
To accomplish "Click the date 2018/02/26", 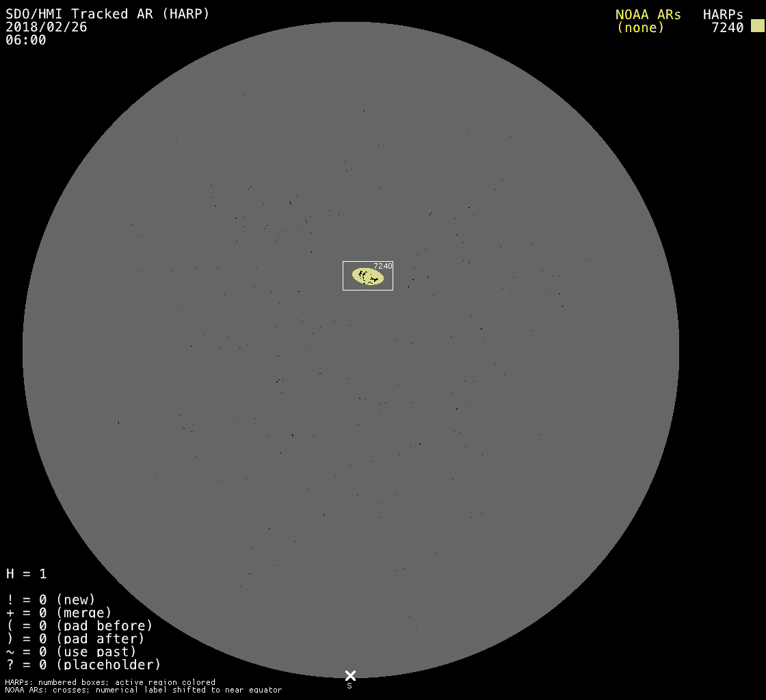I will point(47,27).
